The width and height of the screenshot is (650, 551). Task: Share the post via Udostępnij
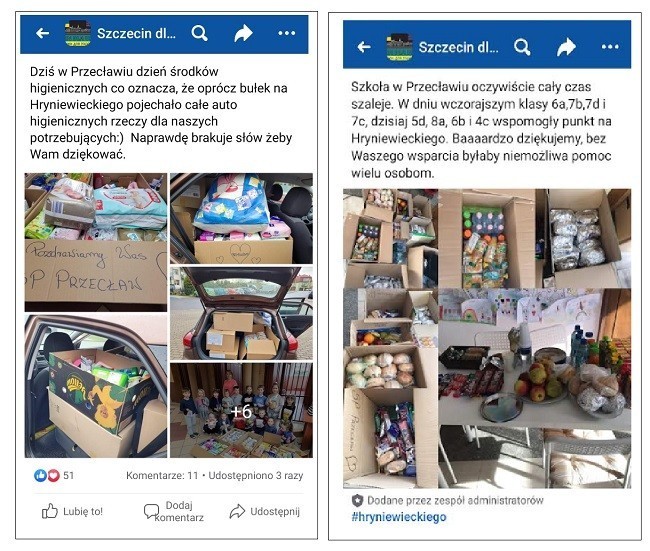point(264,511)
